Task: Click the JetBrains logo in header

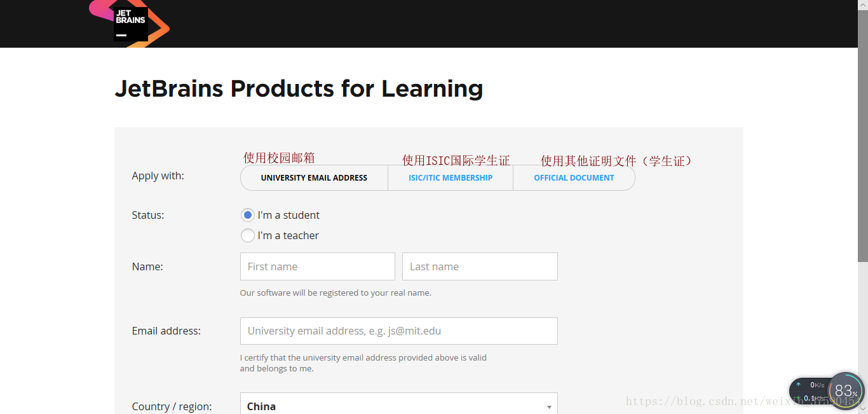Action: [130, 23]
